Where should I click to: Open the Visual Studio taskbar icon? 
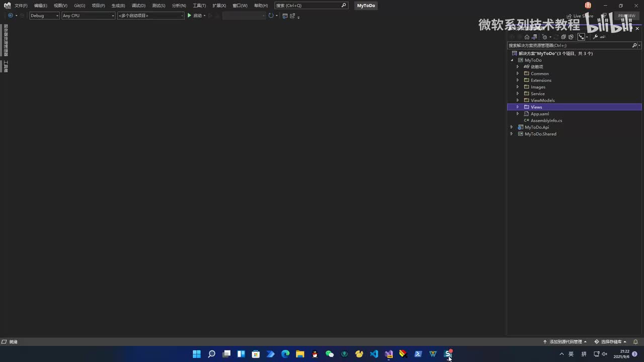tap(388, 354)
